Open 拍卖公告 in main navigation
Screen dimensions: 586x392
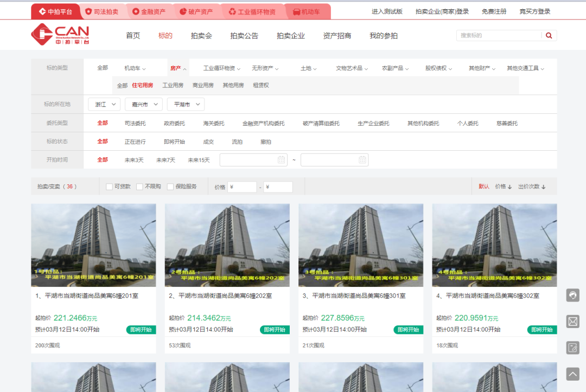point(244,36)
